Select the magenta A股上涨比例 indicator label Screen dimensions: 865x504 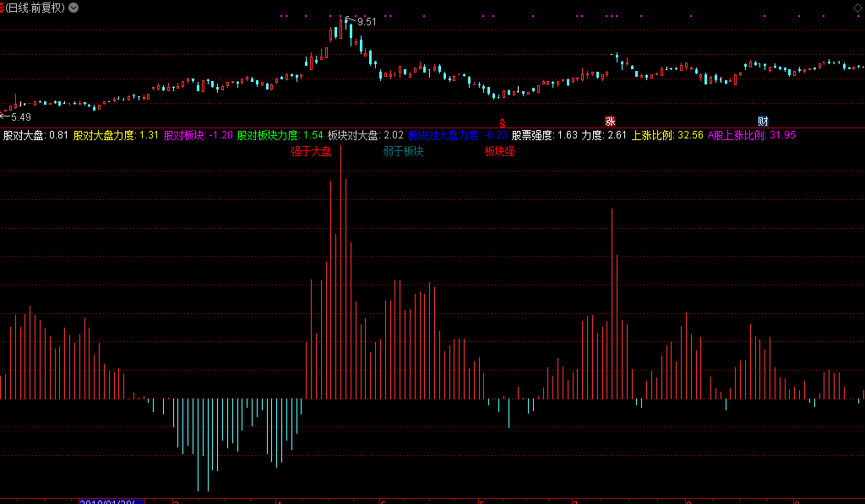[x=736, y=135]
